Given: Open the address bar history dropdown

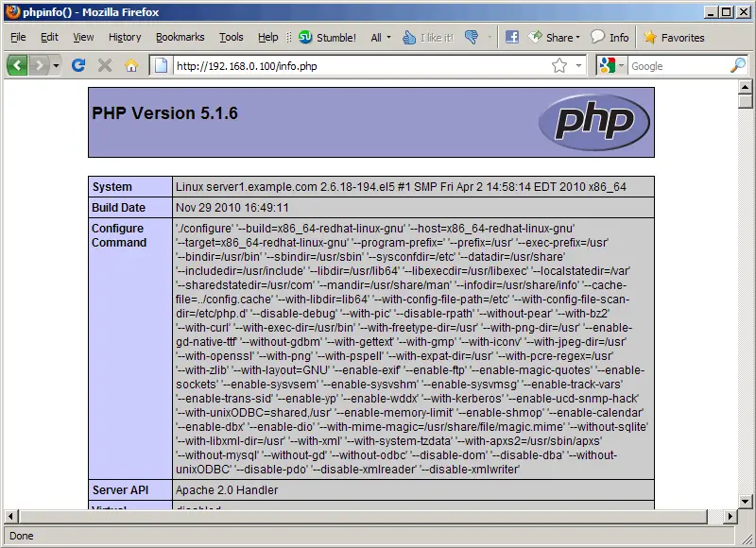Looking at the screenshot, I should (x=578, y=65).
